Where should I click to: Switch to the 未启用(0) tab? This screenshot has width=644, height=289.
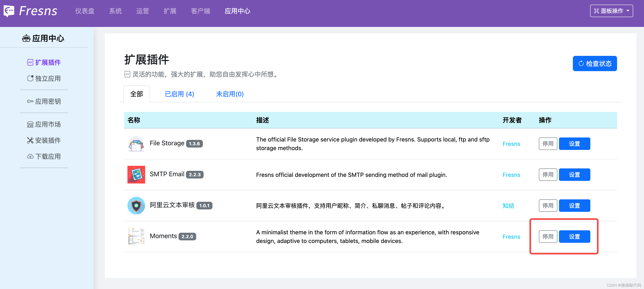pos(230,94)
